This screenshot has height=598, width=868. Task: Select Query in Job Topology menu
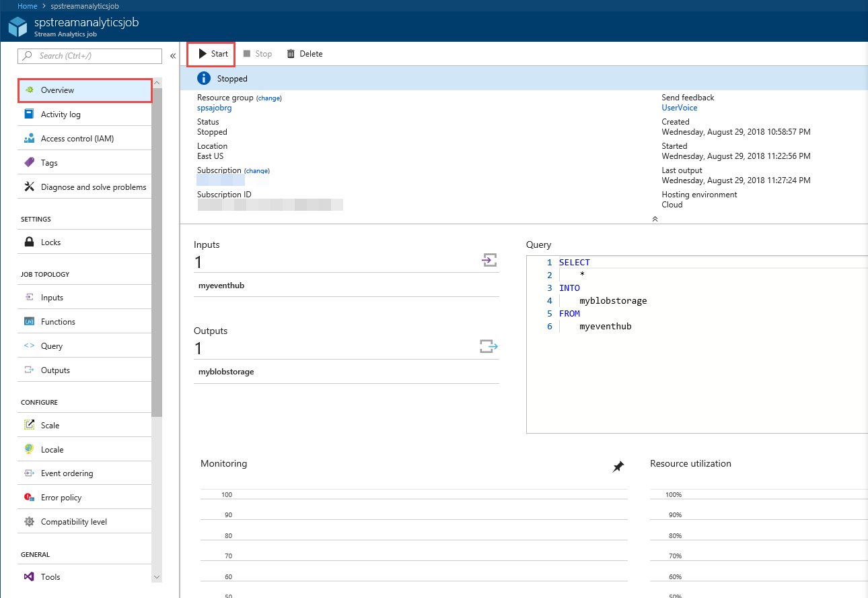(51, 346)
